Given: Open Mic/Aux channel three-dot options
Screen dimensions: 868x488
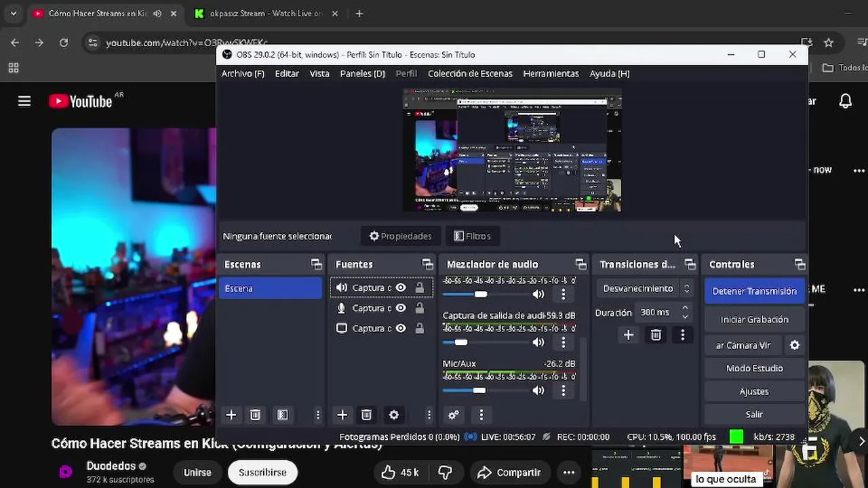Looking at the screenshot, I should [x=564, y=390].
